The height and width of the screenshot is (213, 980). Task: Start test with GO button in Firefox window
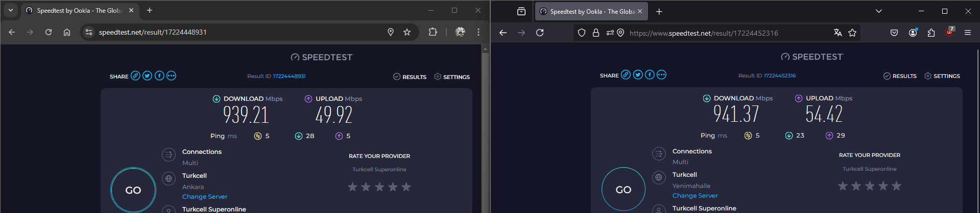[624, 189]
